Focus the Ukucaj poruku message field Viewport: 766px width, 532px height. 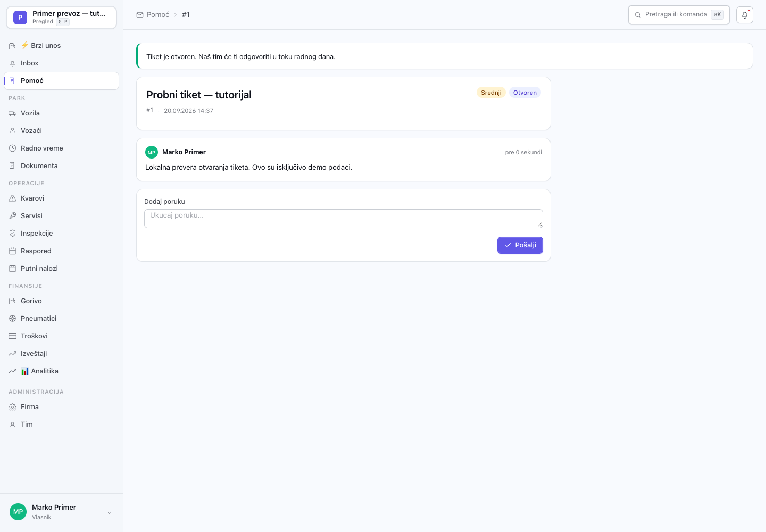[x=344, y=219]
